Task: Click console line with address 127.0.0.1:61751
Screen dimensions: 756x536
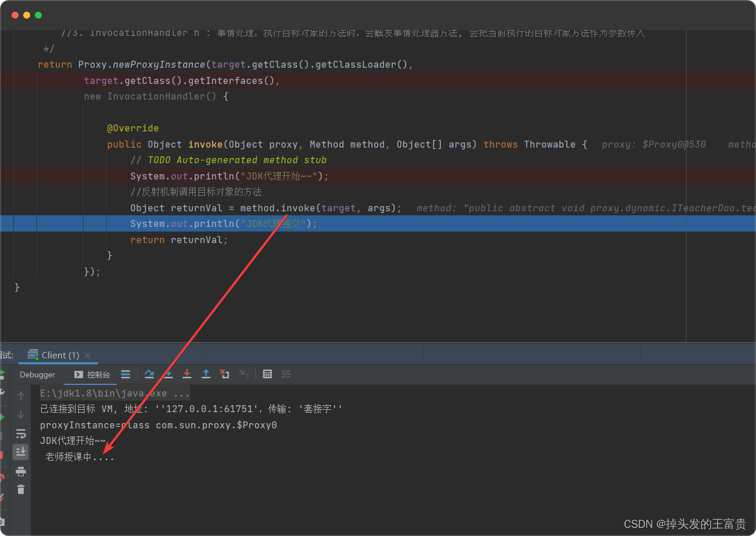Action: [191, 409]
